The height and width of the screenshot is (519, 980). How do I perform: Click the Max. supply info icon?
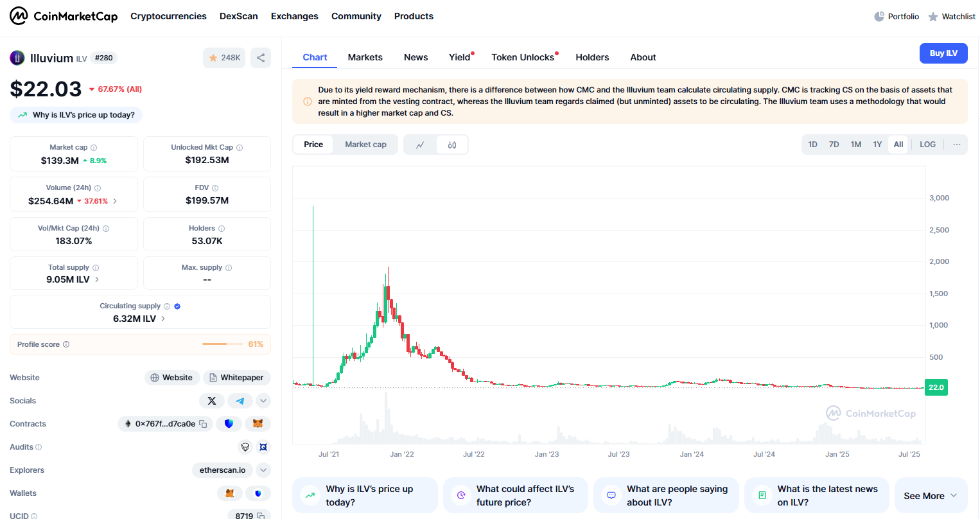(229, 268)
